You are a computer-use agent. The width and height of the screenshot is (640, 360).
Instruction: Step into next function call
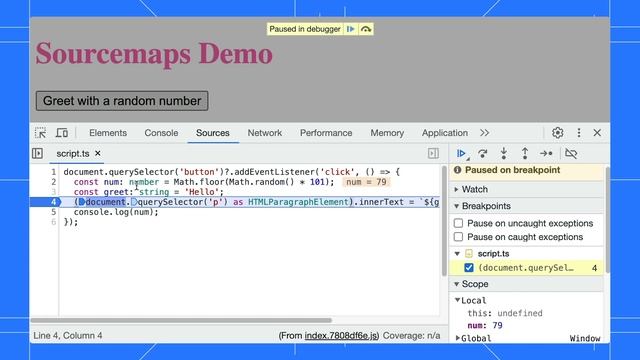click(x=504, y=153)
